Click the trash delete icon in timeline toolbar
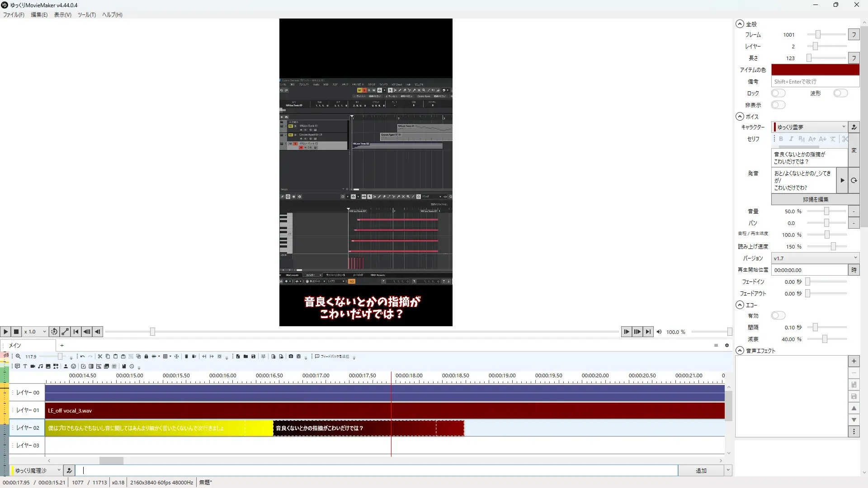This screenshot has width=868, height=488. coord(186,357)
